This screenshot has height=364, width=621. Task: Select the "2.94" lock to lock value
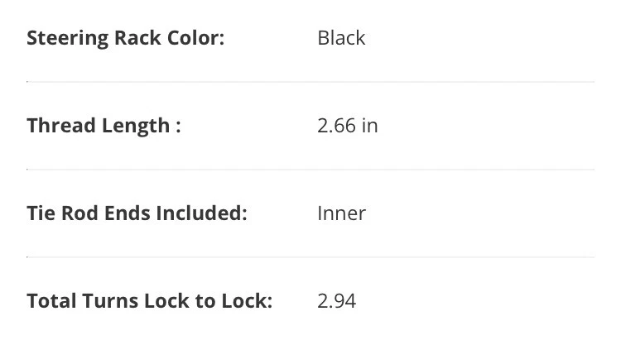tap(336, 301)
